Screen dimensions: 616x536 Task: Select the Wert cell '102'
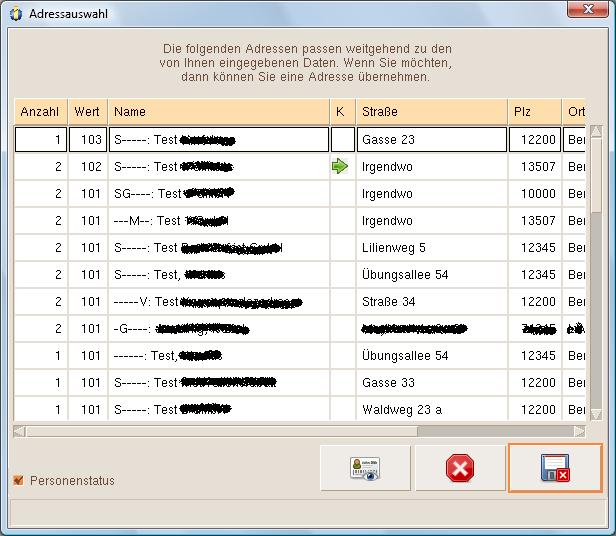[88, 167]
